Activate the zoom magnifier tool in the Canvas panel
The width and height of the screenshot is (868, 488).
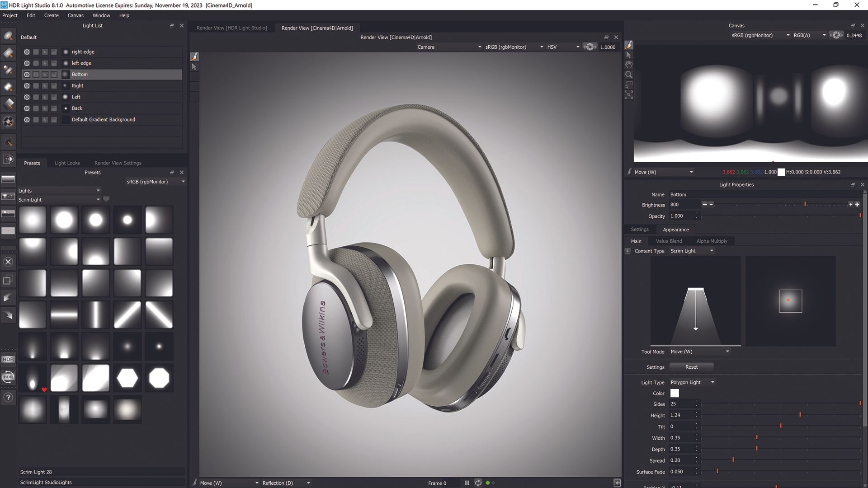(x=629, y=75)
